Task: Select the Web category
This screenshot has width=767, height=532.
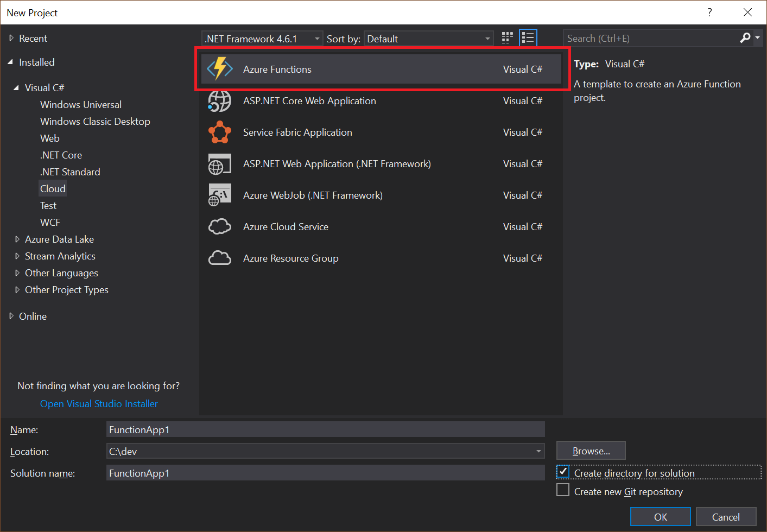Action: click(x=50, y=138)
